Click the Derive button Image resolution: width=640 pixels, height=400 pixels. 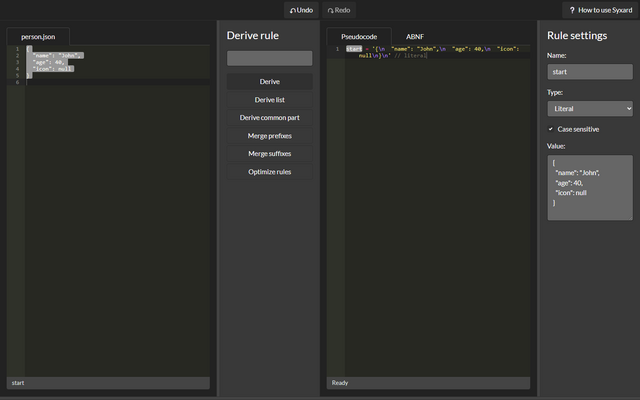(x=269, y=82)
